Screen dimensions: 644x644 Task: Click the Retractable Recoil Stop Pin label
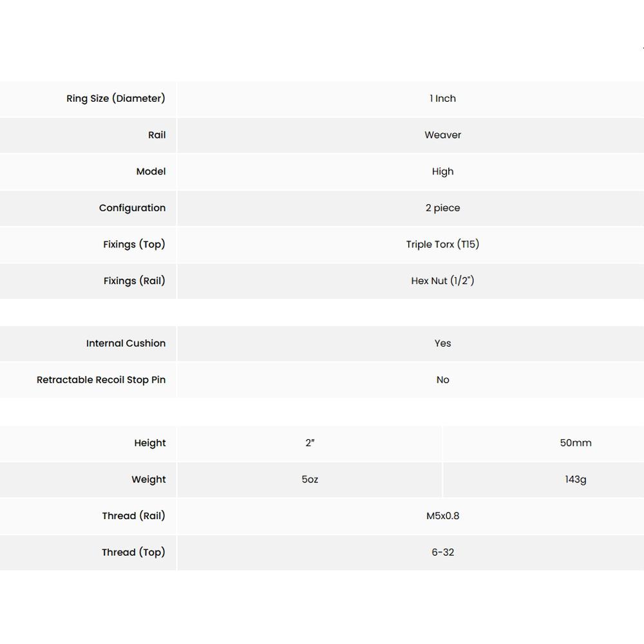(x=101, y=380)
